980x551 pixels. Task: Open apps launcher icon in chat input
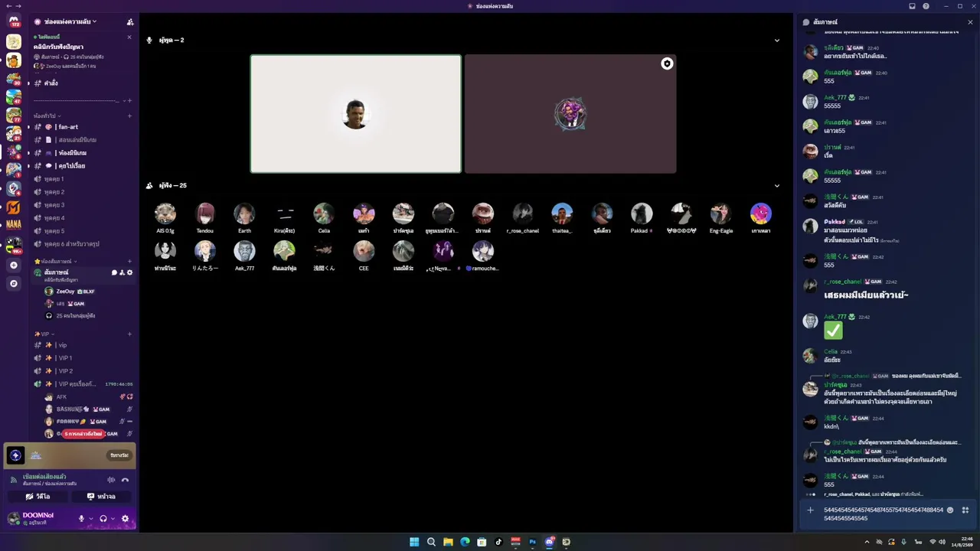(x=965, y=510)
